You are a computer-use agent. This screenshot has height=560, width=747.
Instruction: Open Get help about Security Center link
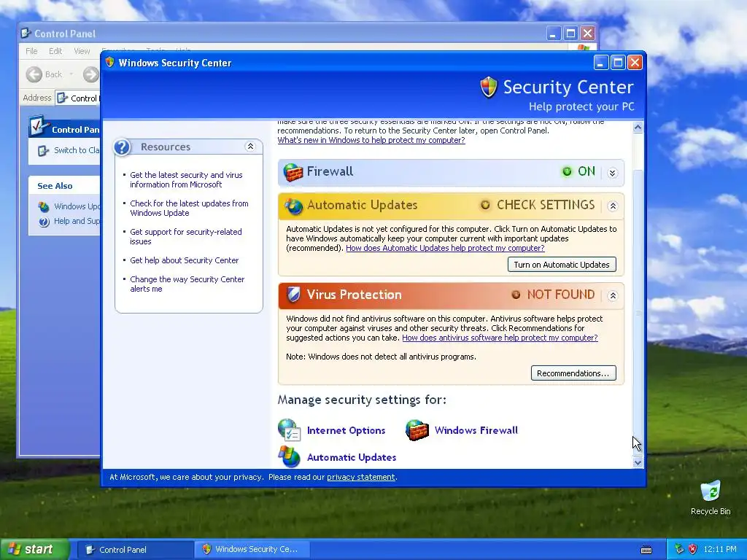pyautogui.click(x=185, y=260)
